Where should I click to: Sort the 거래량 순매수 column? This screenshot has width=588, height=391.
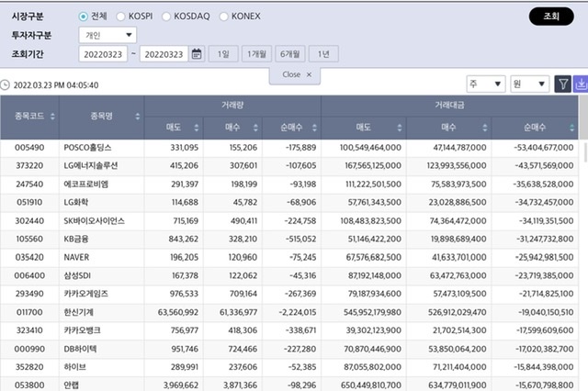point(314,127)
